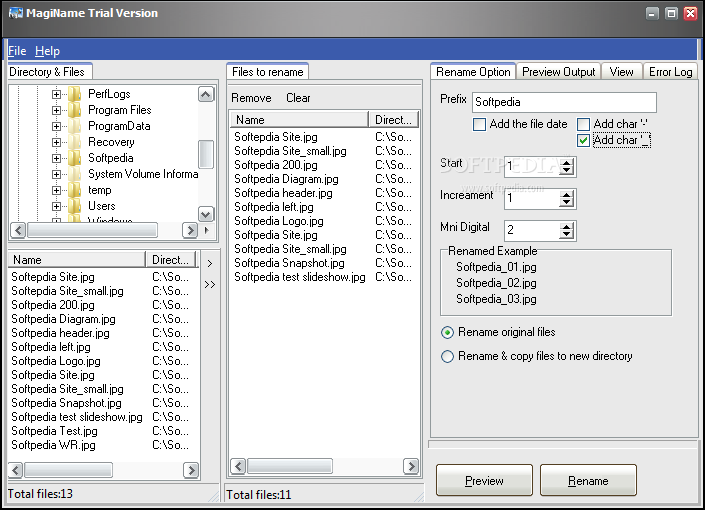The width and height of the screenshot is (705, 510).
Task: Expand the Program Files tree node
Action: click(x=56, y=110)
